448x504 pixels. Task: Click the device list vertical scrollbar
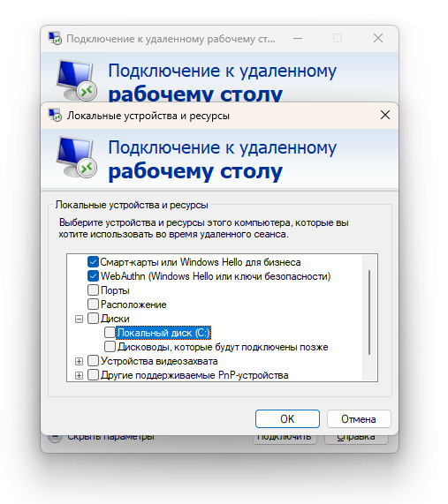click(369, 312)
